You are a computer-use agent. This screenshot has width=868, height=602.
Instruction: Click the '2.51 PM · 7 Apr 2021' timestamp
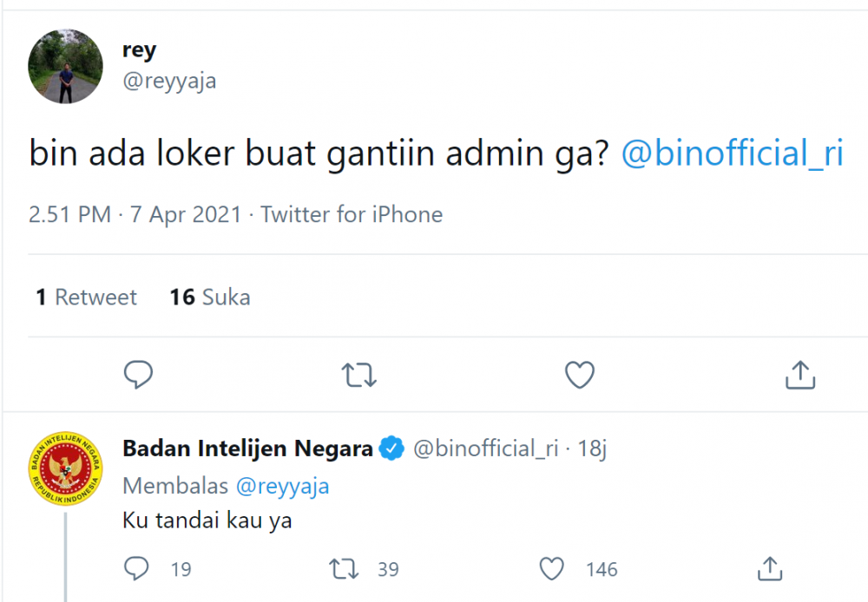pyautogui.click(x=135, y=214)
